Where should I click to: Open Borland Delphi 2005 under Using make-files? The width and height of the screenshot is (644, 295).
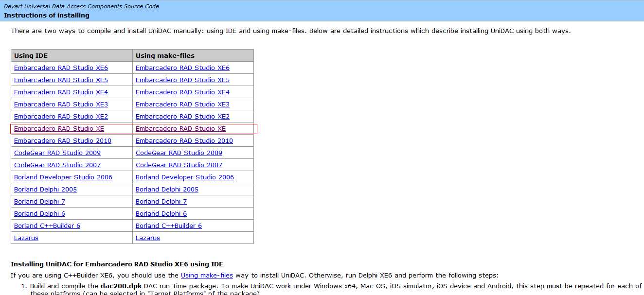click(167, 190)
